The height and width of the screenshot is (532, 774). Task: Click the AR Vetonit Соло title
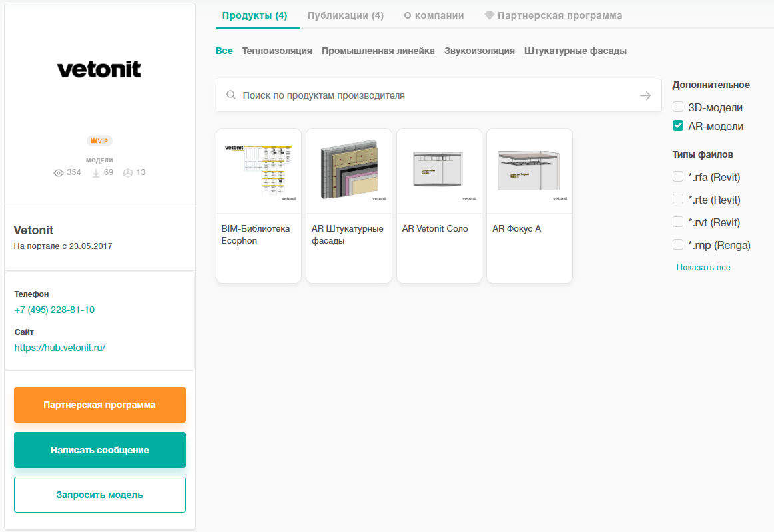(x=435, y=228)
